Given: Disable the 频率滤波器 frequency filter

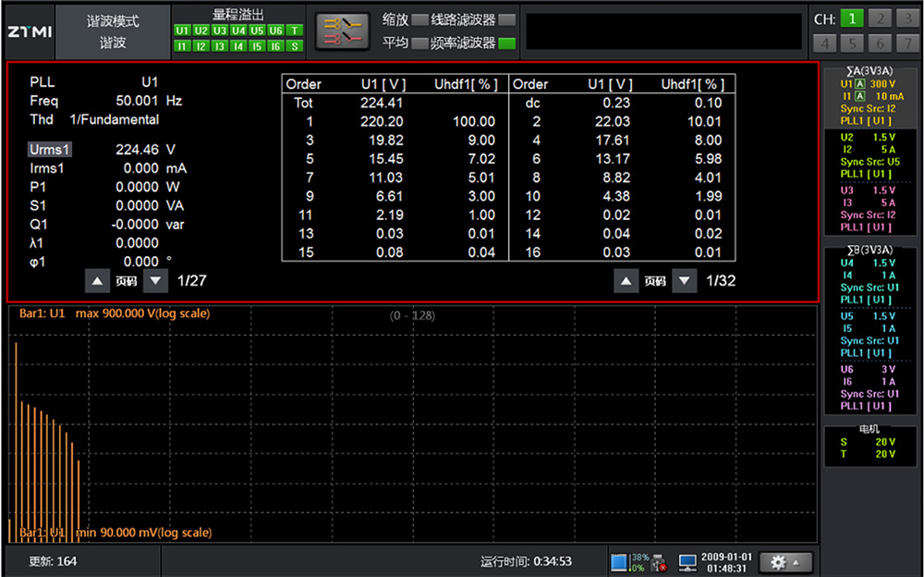Looking at the screenshot, I should tap(506, 43).
